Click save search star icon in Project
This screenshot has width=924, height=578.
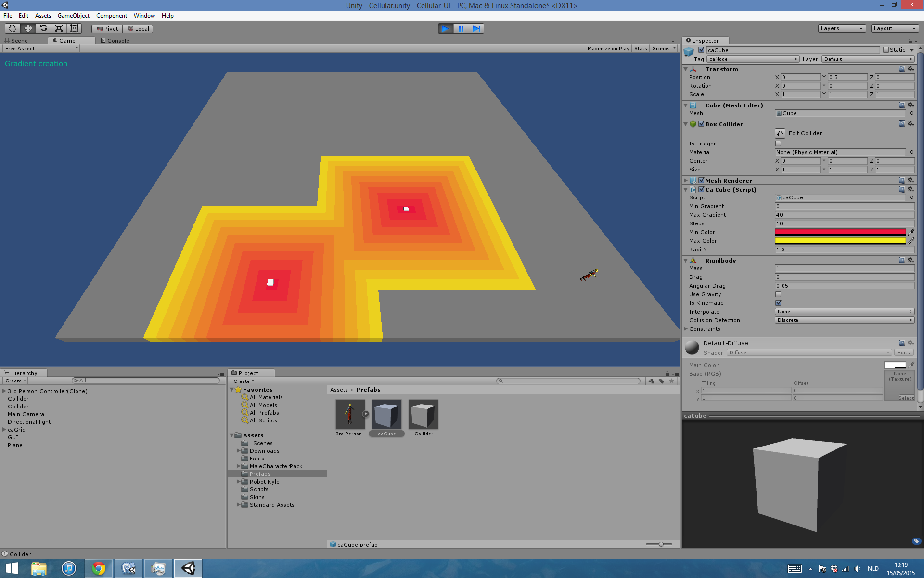pos(672,381)
